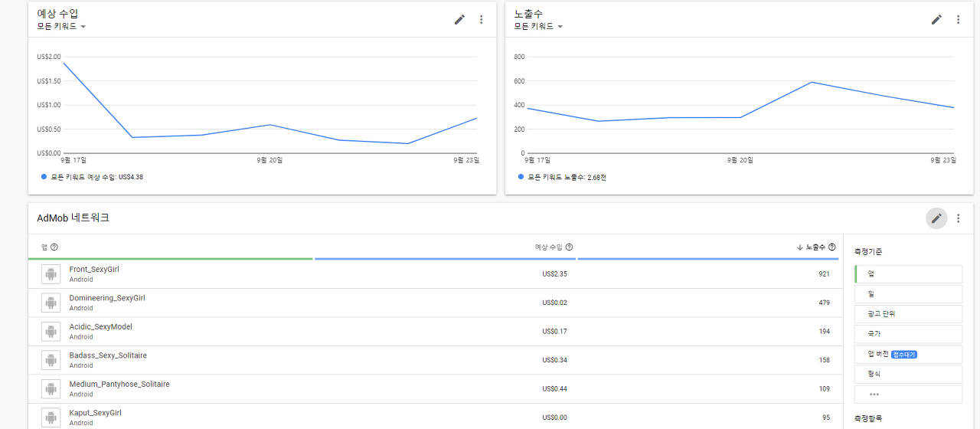Click US$2.35 revenue cell for Front_SexyGirl
Viewport: 980px width, 429px height.
tap(554, 274)
